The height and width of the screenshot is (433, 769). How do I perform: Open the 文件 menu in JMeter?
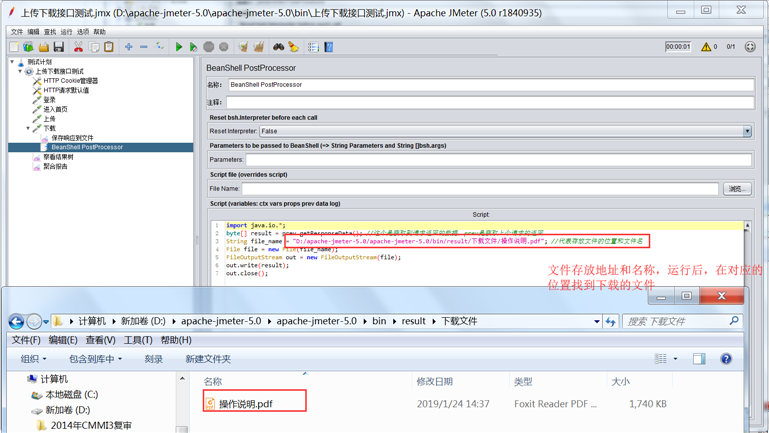17,32
